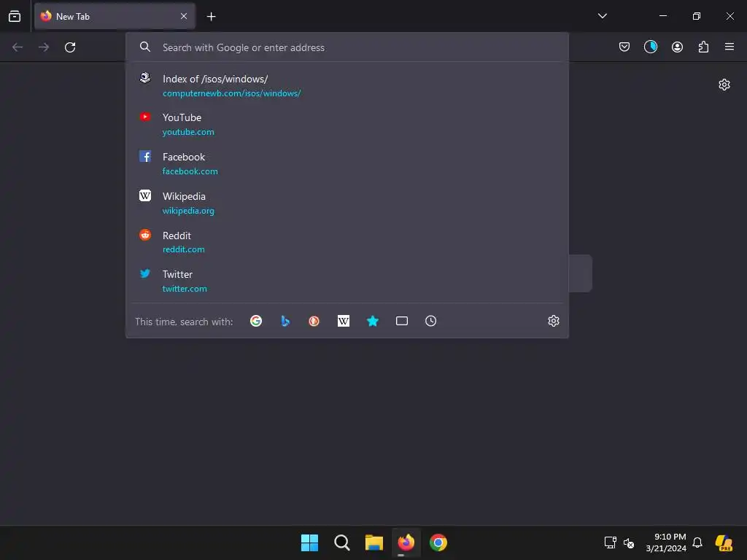Go forward one page
This screenshot has height=560, width=747.
pos(44,47)
